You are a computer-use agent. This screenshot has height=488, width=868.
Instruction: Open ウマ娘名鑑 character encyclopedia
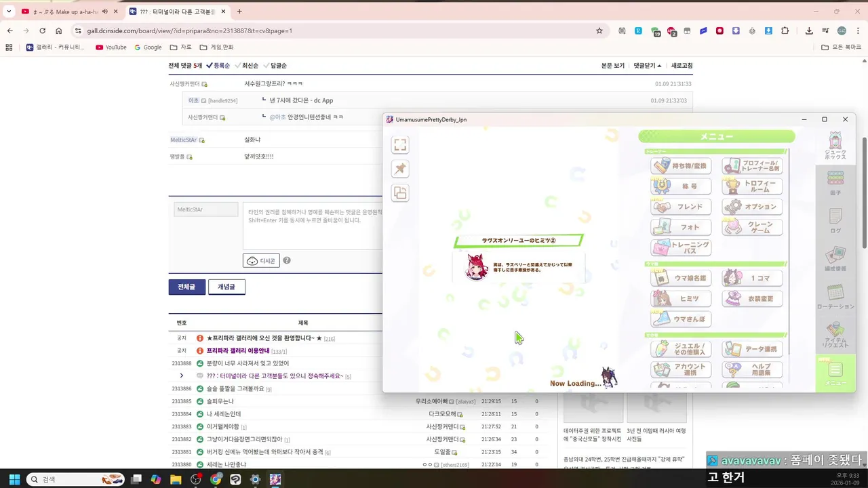[682, 278]
